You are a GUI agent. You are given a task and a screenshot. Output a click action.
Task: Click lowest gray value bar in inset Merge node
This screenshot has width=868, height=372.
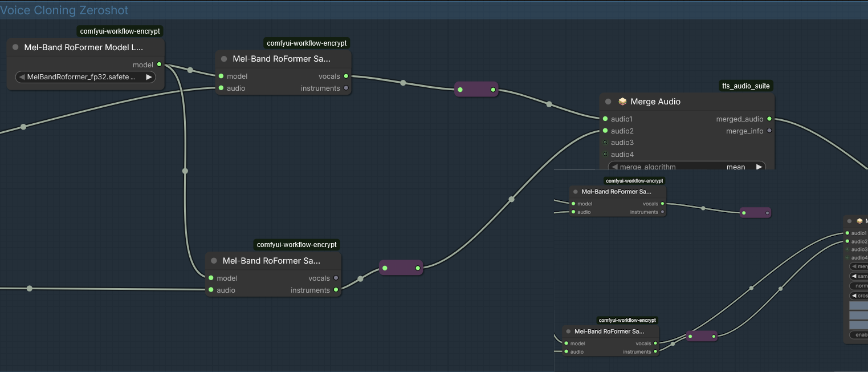[x=859, y=325]
